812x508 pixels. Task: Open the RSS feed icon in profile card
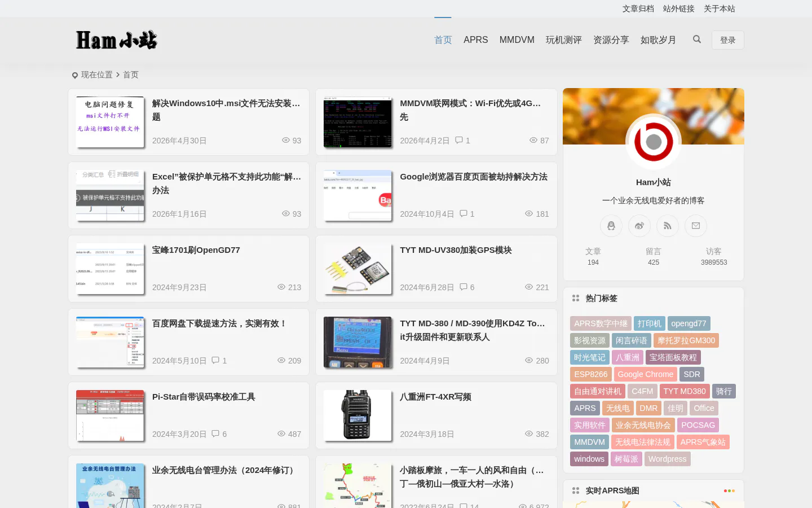point(668,226)
